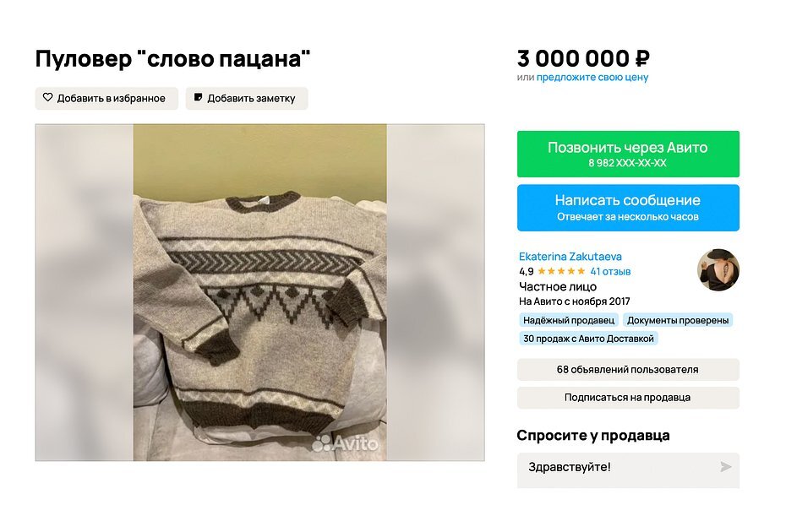Screen dimensions: 786x532
Task: Add the pullover to favorites
Action: click(106, 98)
